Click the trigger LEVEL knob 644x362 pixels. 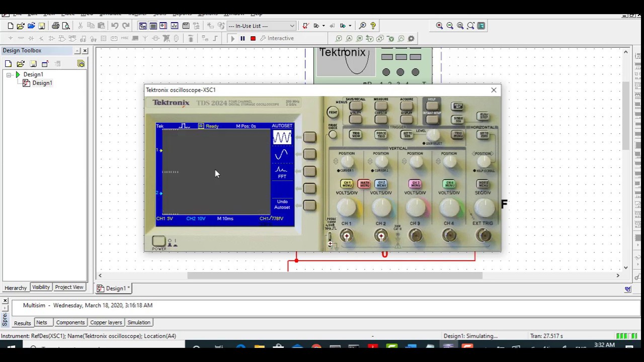point(433,135)
